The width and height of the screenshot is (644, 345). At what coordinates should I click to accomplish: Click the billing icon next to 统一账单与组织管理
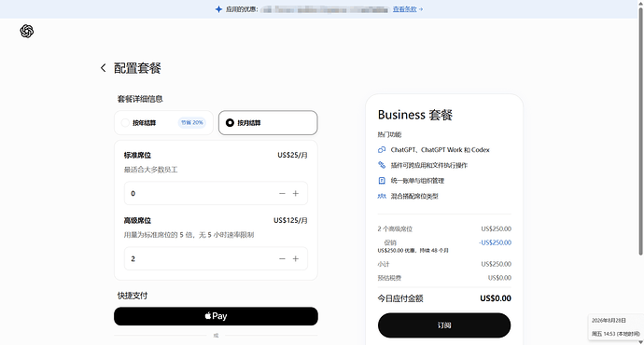tap(382, 181)
